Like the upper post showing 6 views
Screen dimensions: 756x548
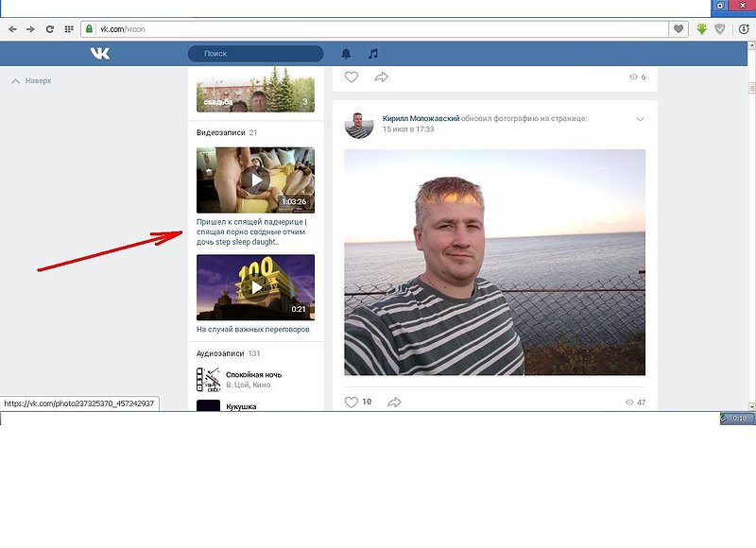(x=352, y=77)
